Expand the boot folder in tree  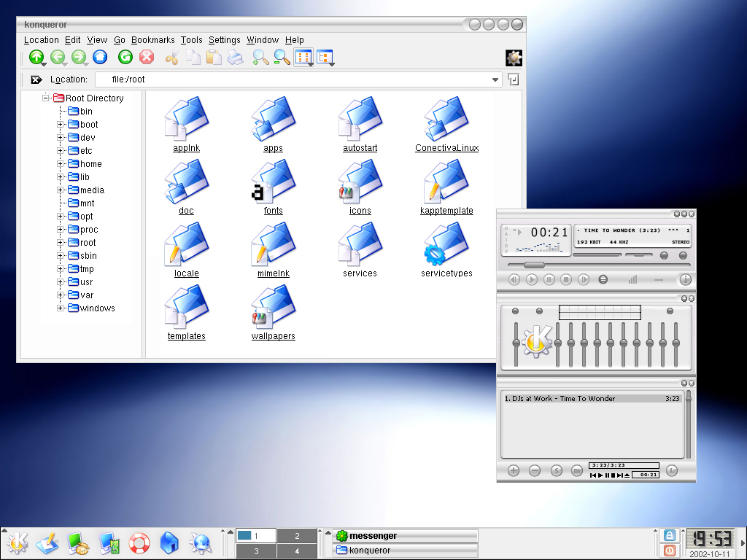(x=60, y=124)
